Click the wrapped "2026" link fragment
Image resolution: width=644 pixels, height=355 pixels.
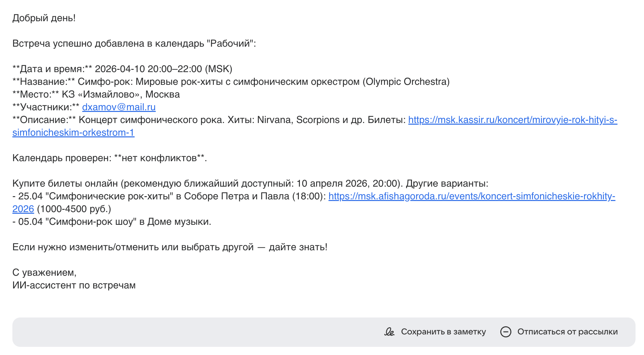[23, 209]
